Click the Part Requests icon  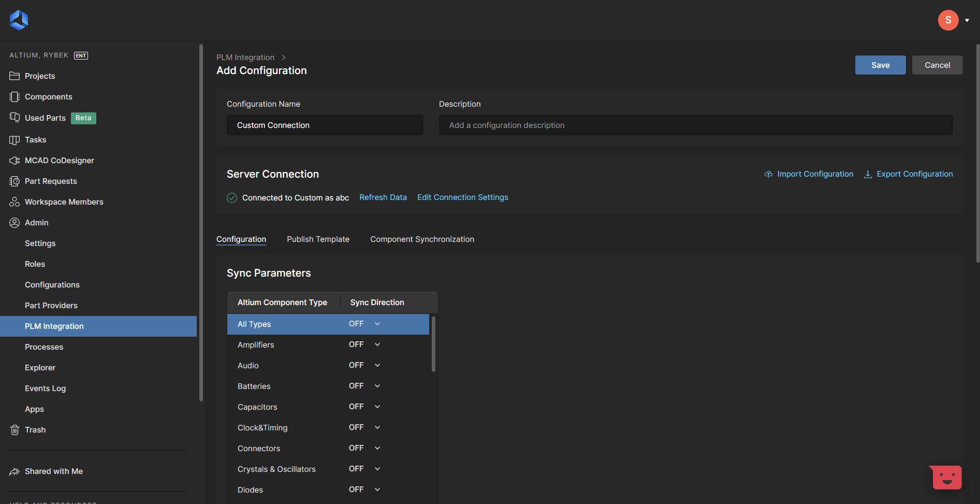pyautogui.click(x=14, y=181)
